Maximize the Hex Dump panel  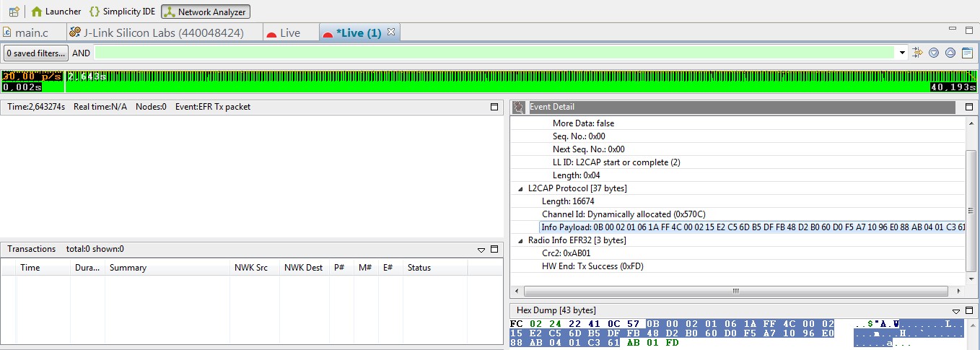pos(969,310)
